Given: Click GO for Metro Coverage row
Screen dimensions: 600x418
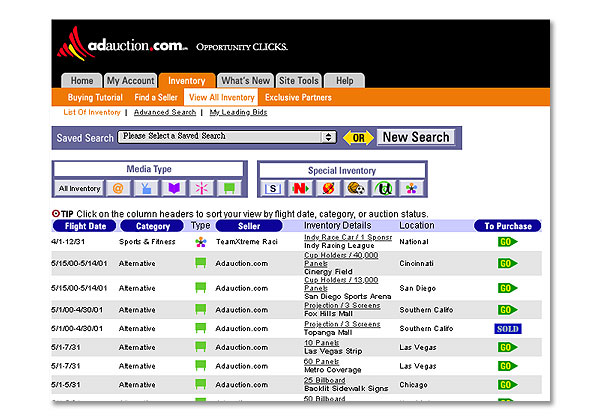Looking at the screenshot, I should coord(507,366).
